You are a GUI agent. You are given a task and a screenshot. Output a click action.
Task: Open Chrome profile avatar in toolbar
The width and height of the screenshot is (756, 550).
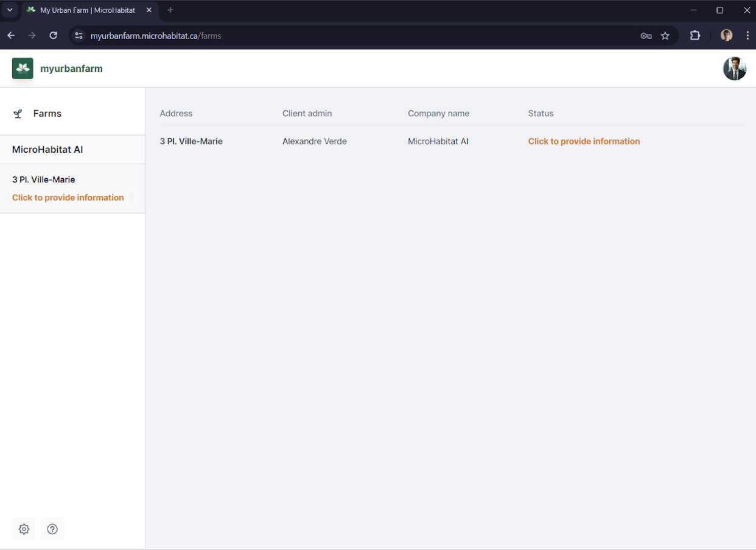726,35
